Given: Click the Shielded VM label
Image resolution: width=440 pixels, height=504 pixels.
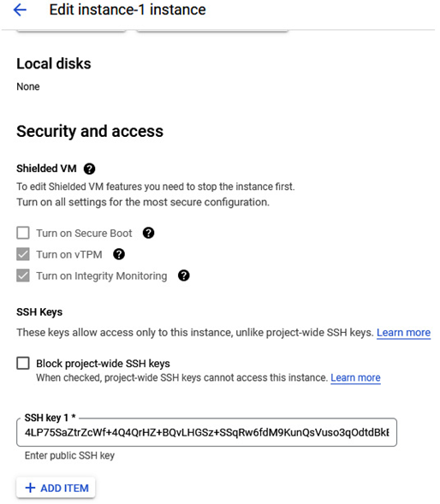Looking at the screenshot, I should point(46,169).
